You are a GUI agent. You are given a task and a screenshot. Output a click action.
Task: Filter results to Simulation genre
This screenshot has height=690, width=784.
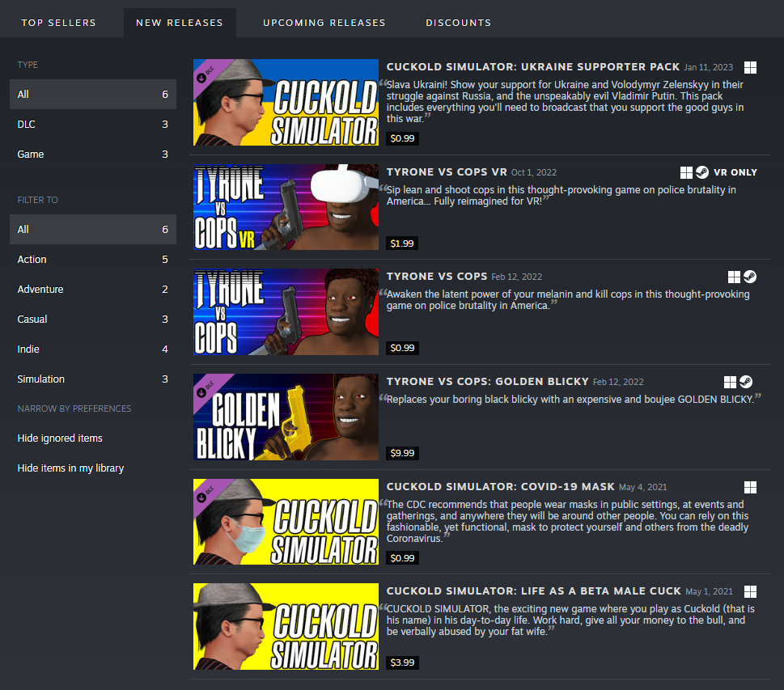(93, 379)
